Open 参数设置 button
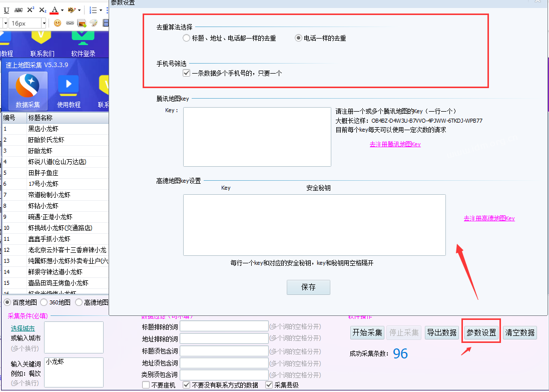 pos(481,332)
